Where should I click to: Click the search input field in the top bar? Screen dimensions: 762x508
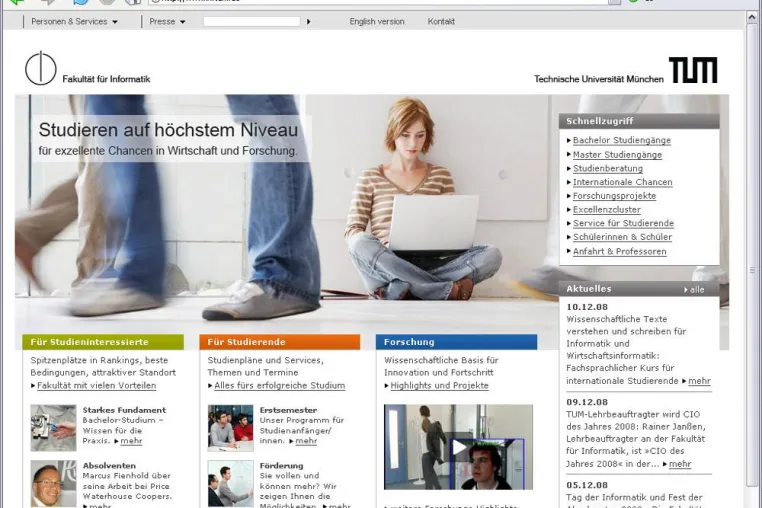coord(251,21)
